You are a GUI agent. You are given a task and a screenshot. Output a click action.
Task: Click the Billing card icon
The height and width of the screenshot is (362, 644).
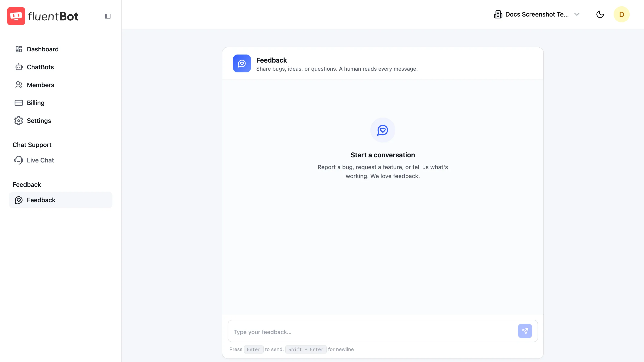click(19, 103)
